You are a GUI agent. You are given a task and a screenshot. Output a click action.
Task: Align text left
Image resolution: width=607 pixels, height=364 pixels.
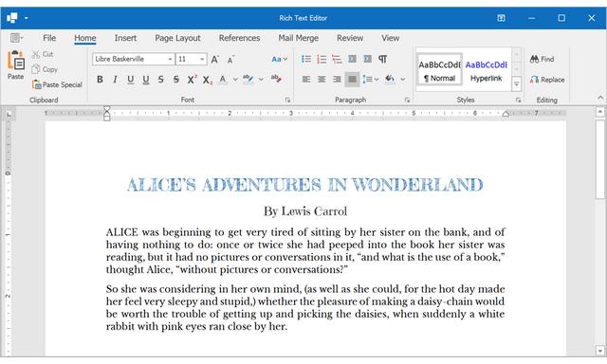pos(305,80)
